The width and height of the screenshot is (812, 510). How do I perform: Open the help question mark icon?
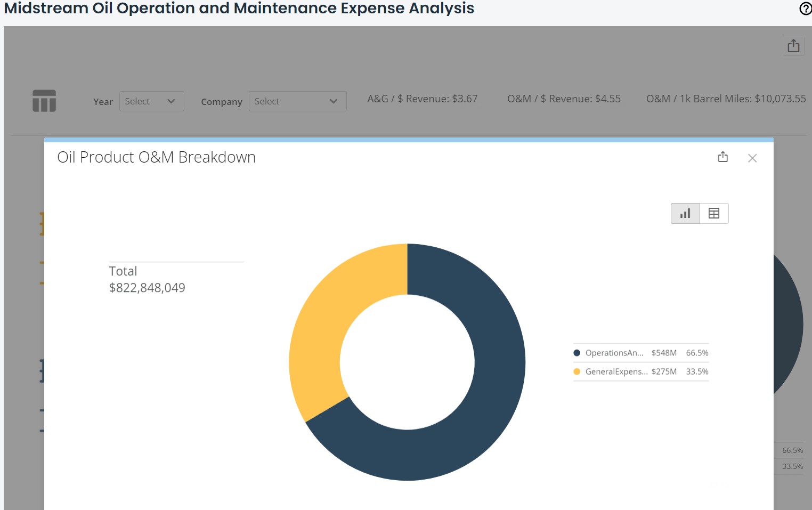coord(805,9)
